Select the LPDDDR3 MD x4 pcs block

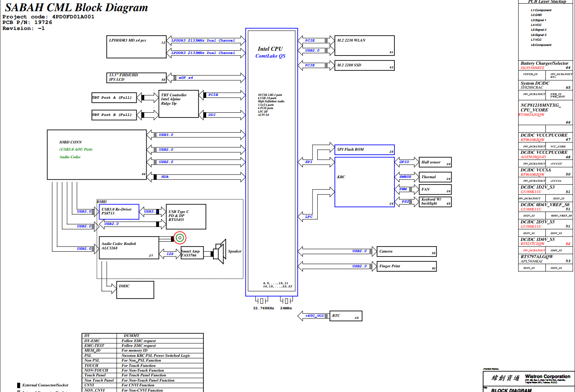136,47
